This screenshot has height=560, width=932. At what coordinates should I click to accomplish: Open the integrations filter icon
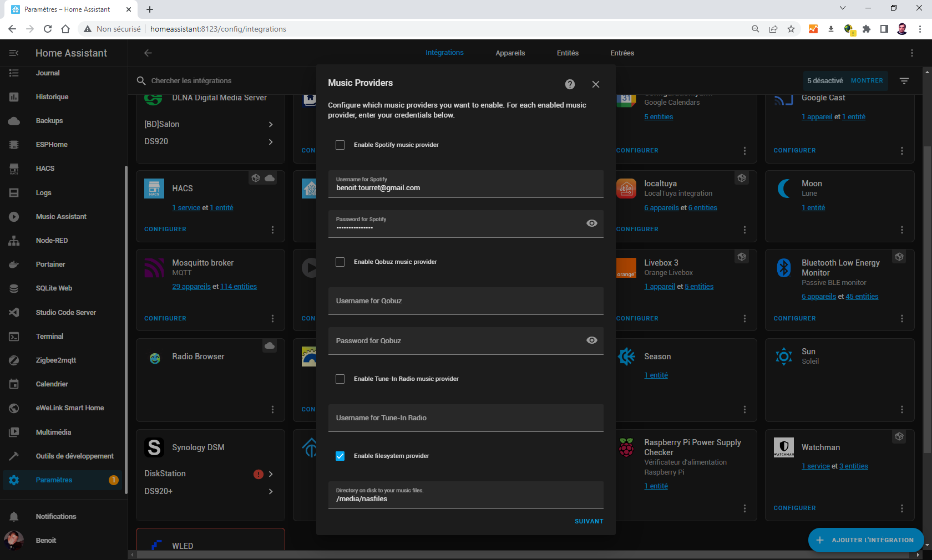coord(904,81)
